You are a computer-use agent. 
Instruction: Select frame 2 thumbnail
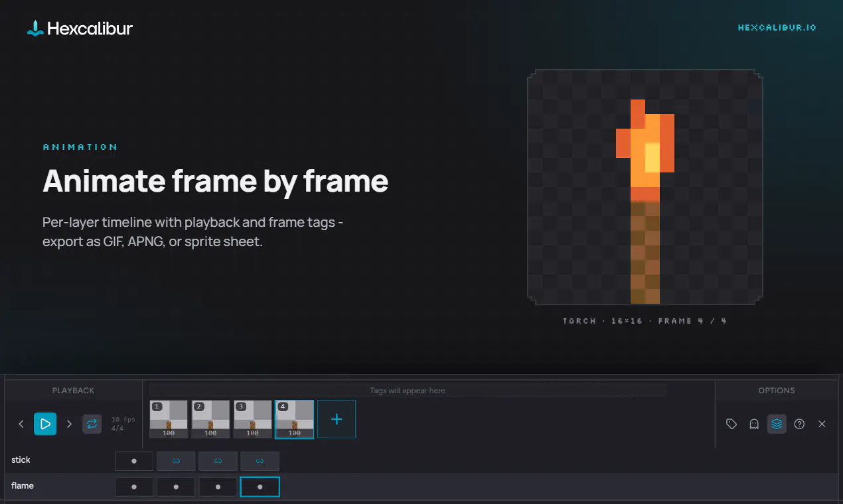(210, 419)
